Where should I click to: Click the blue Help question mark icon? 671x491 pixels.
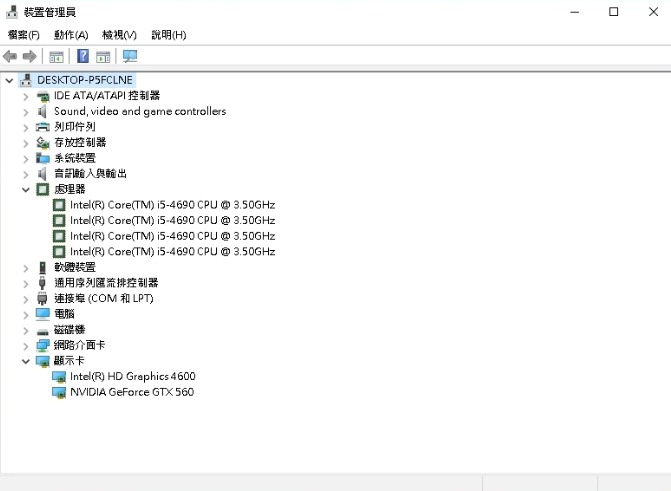pyautogui.click(x=83, y=56)
